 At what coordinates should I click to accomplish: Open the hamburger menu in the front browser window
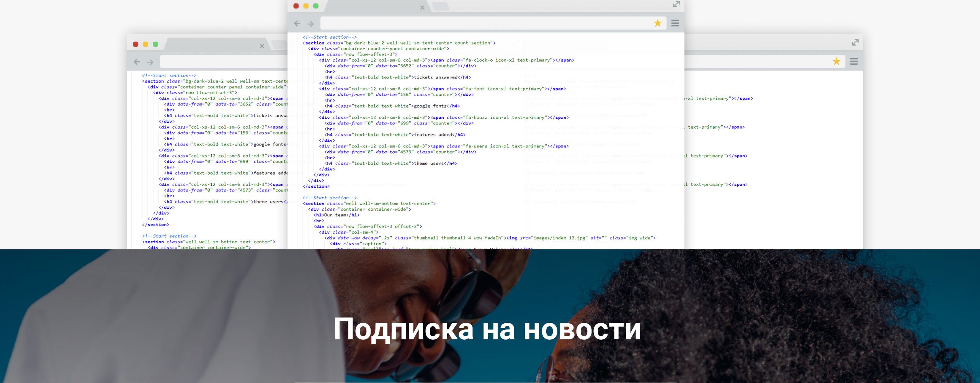(x=675, y=23)
